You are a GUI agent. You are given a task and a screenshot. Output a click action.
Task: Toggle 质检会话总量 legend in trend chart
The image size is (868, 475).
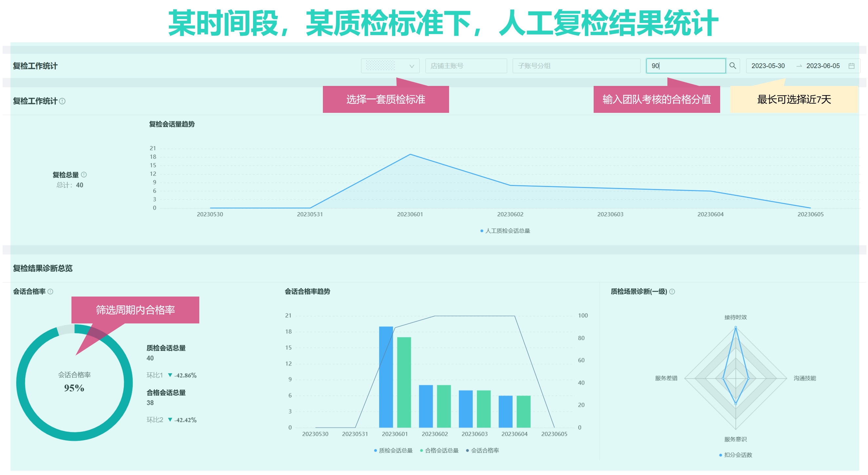click(393, 451)
